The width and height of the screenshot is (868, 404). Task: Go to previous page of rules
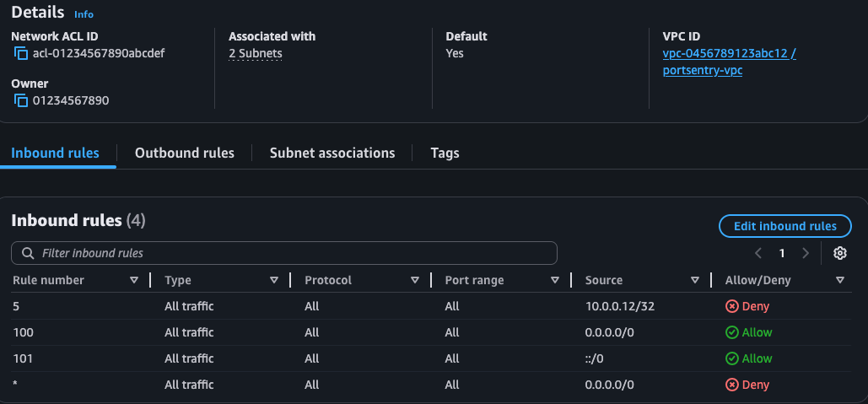coord(758,253)
